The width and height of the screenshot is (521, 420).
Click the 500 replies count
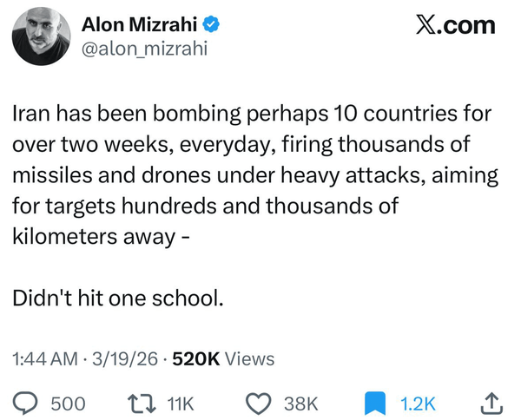(69, 404)
